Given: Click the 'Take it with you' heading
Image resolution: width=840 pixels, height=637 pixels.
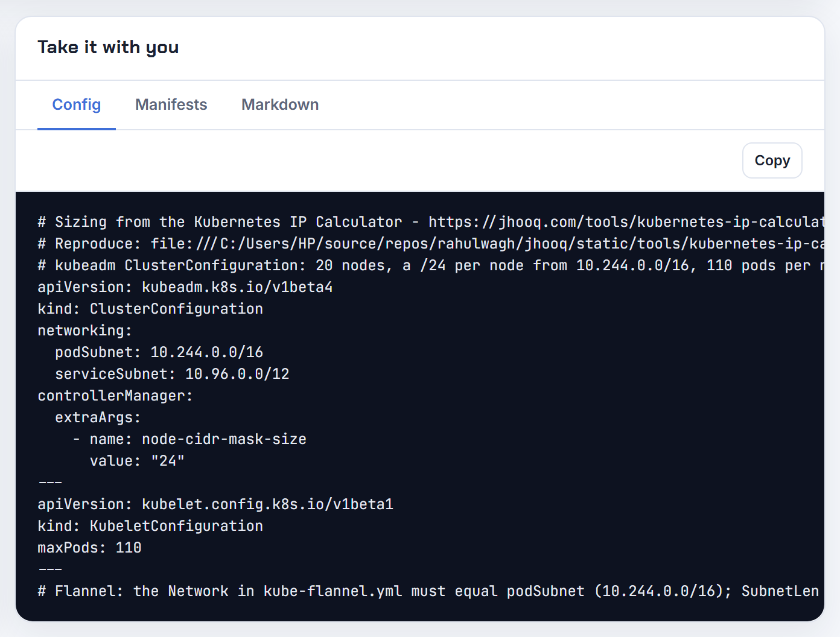Looking at the screenshot, I should [x=108, y=47].
